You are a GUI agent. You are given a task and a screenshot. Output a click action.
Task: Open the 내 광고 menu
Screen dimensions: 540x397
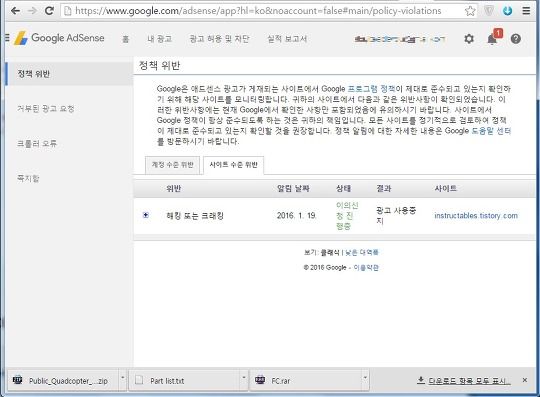pos(159,39)
